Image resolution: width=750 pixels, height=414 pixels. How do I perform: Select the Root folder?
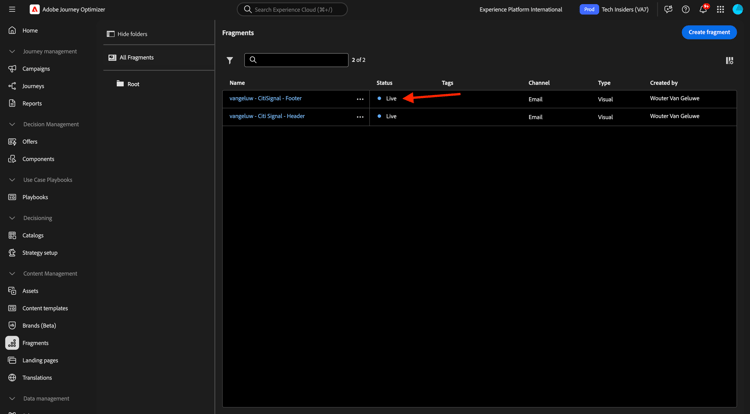128,84
